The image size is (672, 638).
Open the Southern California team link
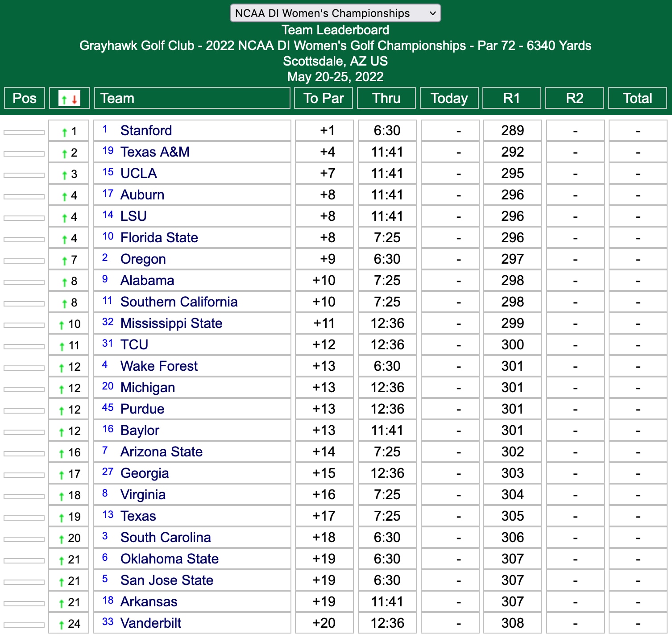(x=178, y=302)
